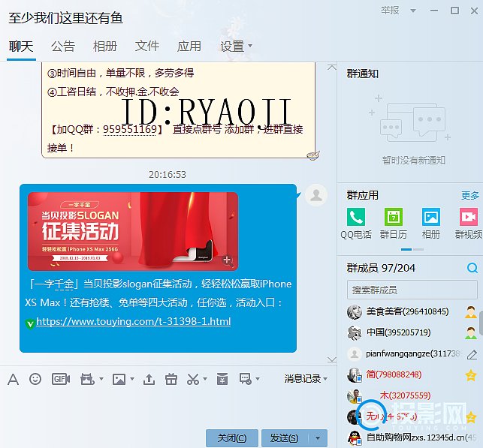Click the chat scroll-up arrow
The width and height of the screenshot is (483, 448).
coord(331,67)
